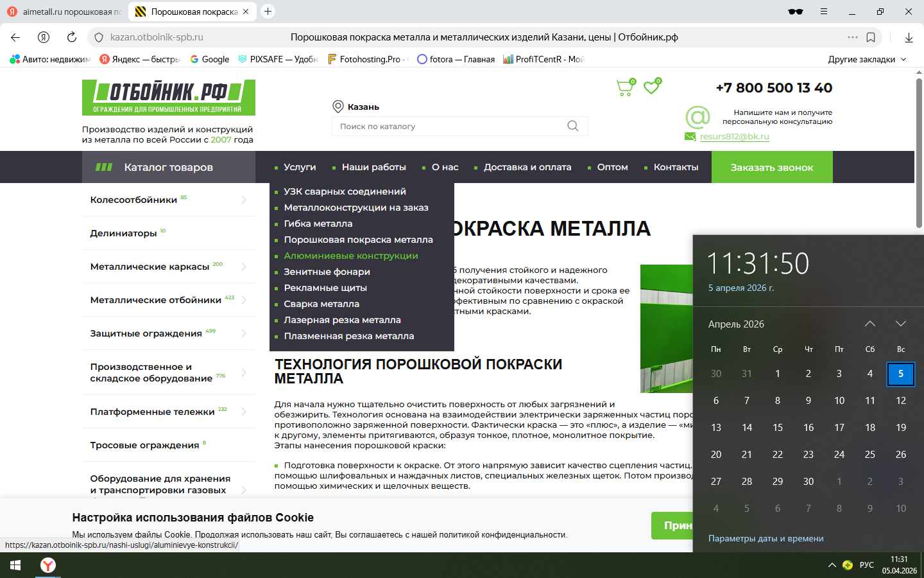The width and height of the screenshot is (924, 578).
Task: Click the search magnifier icon
Action: click(x=572, y=126)
